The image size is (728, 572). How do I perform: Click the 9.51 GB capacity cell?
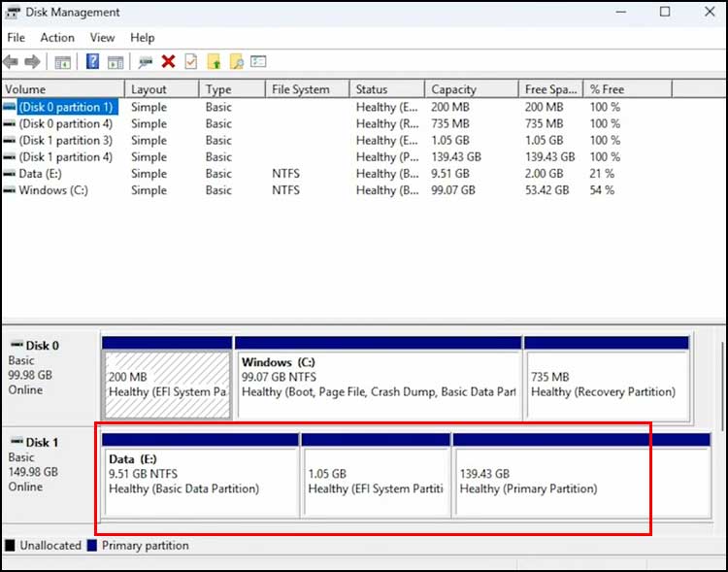point(450,174)
